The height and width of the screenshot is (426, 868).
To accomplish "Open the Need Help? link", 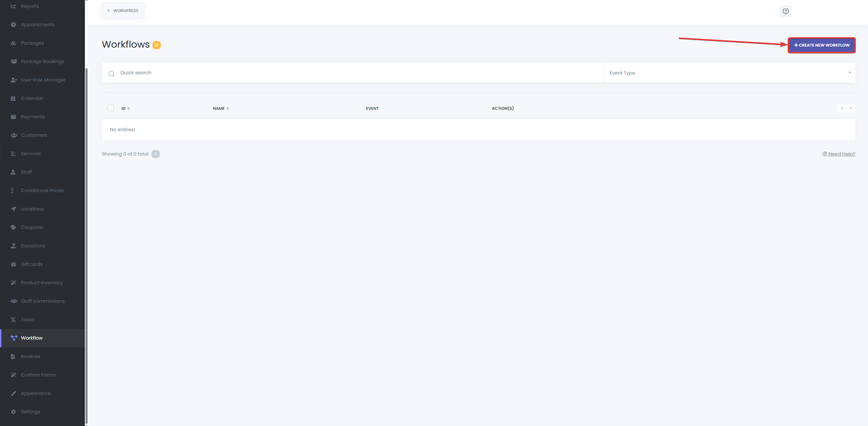I will click(x=839, y=154).
